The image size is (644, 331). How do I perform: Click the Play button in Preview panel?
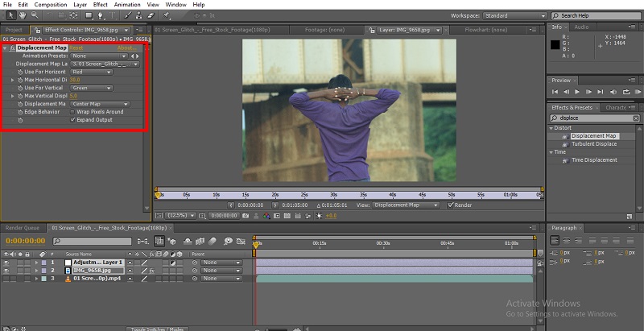tap(577, 93)
